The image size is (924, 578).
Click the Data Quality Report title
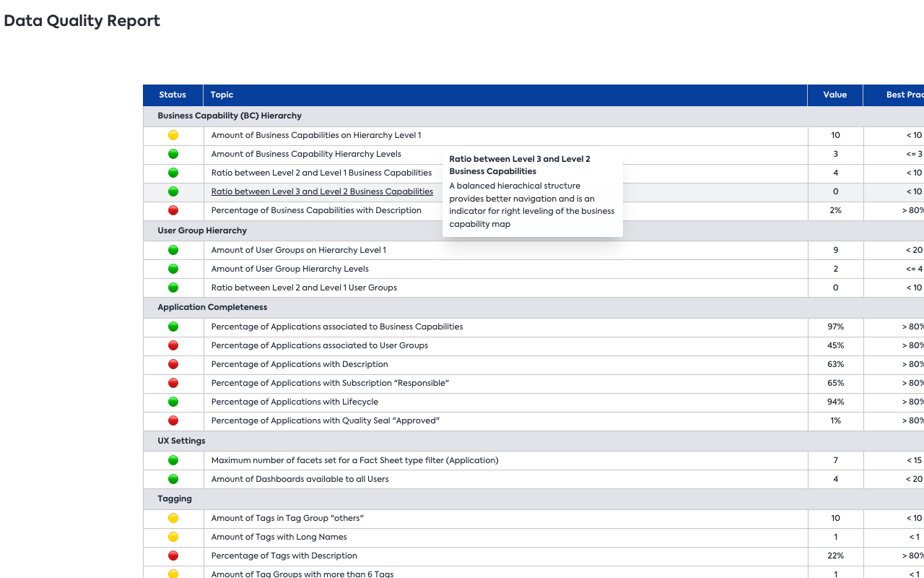pyautogui.click(x=82, y=21)
